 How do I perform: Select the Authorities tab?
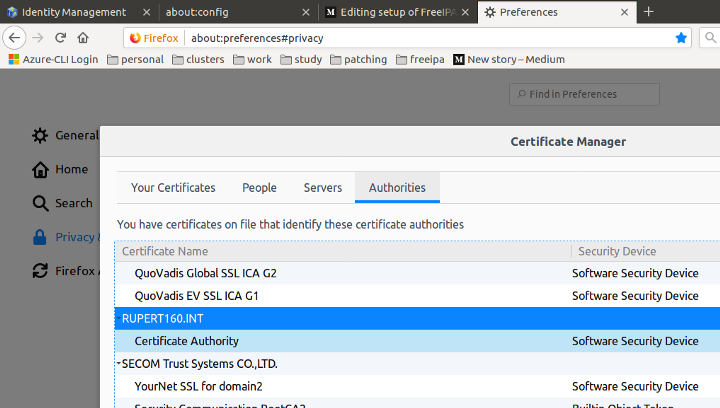coord(397,188)
